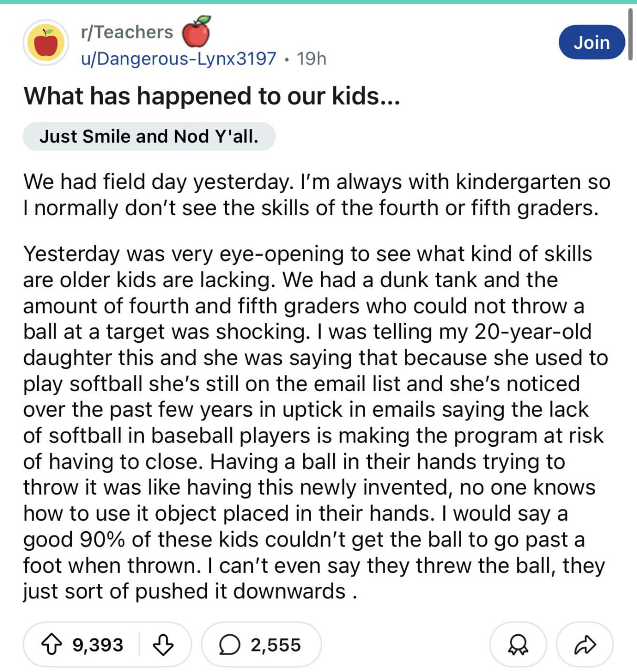Downvote the post with the down arrow
Image resolution: width=637 pixels, height=672 pixels.
(x=163, y=645)
